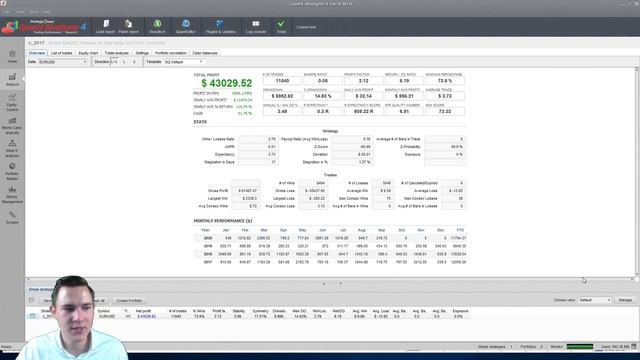
Task: Click the Jan column in monthly performance
Action: tap(226, 230)
